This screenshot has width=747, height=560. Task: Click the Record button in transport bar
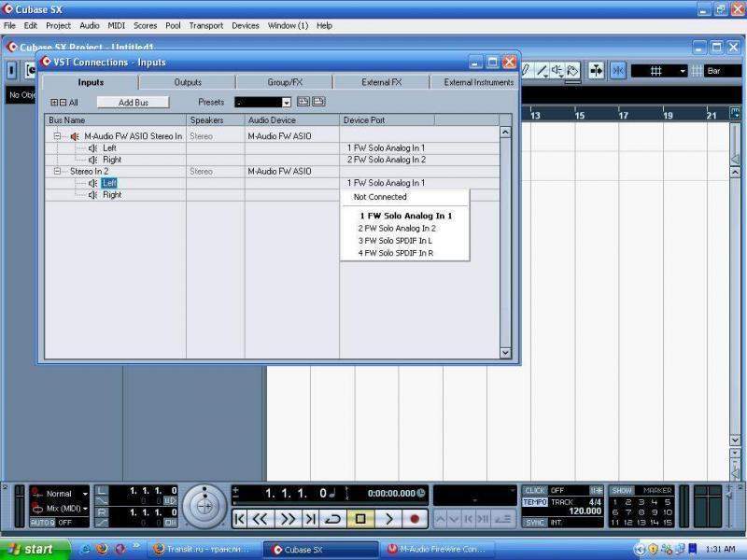[x=414, y=518]
